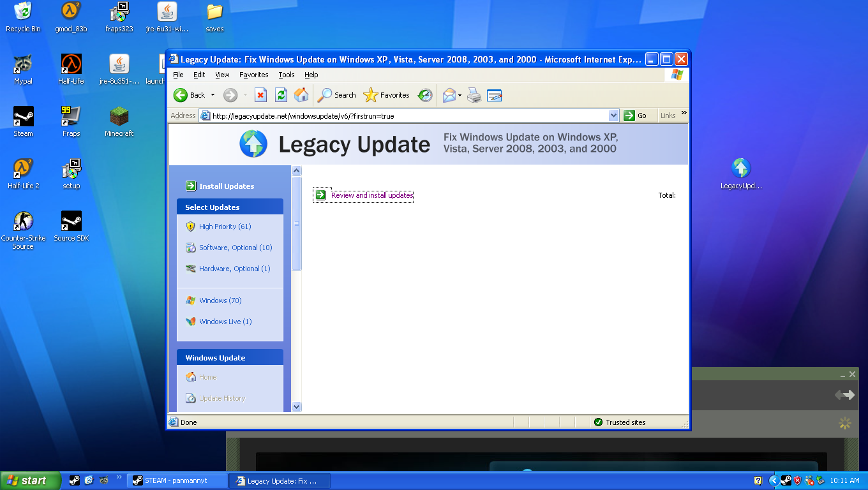Click the Windows Security Alerts shield tray icon
This screenshot has height=490, width=868.
point(798,480)
